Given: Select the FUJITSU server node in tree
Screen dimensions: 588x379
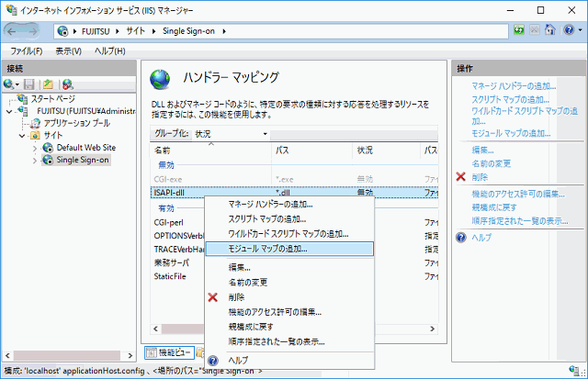Looking at the screenshot, I should (85, 111).
